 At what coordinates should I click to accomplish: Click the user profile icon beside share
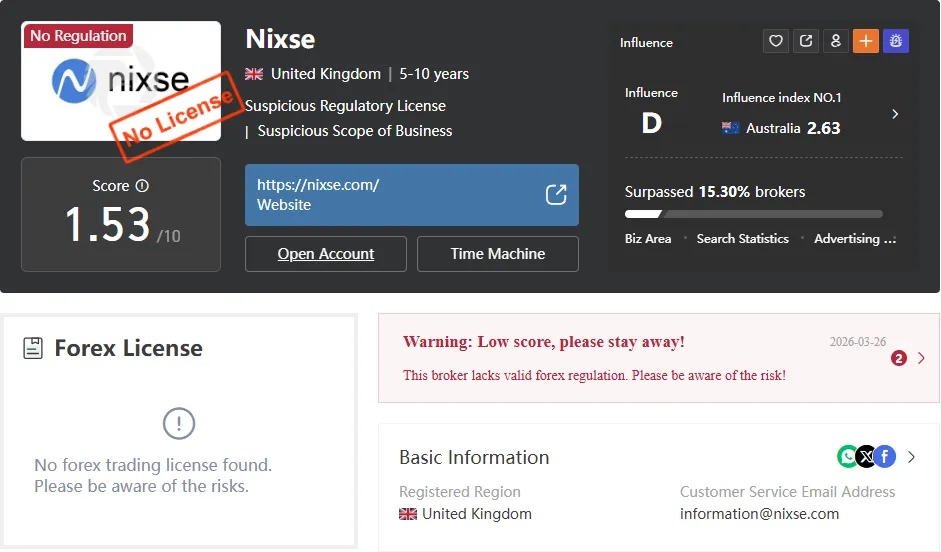[x=835, y=41]
